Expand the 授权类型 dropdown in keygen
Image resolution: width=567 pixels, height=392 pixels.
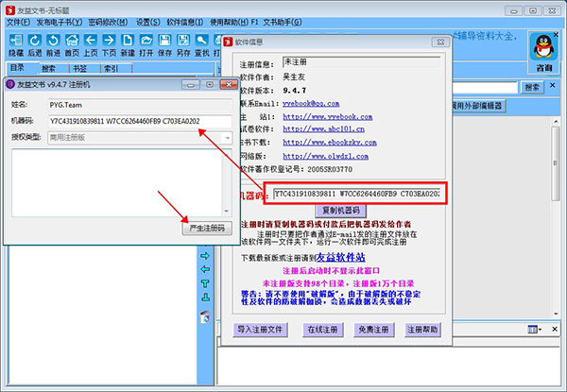click(x=228, y=138)
